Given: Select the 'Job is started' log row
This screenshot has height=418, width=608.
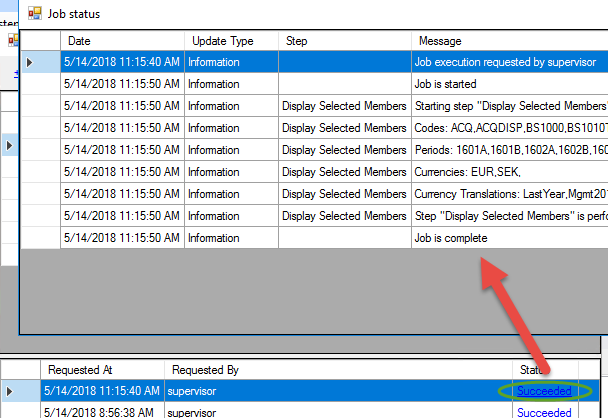Looking at the screenshot, I should [314, 84].
